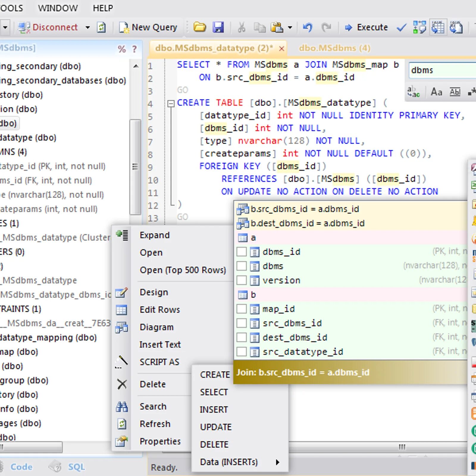Check the src_datatype_id checkbox under table b
Screen dimensions: 476x476
241,351
